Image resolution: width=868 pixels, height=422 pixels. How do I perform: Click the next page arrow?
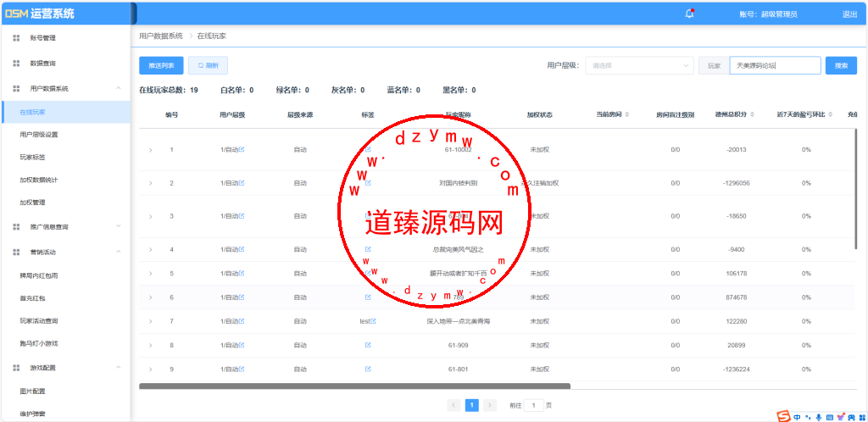point(490,405)
